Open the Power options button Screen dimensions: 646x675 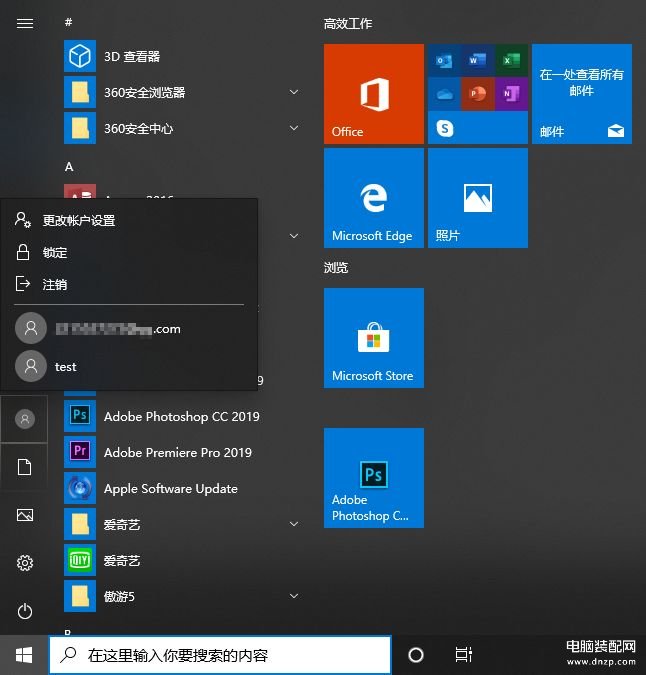[25, 611]
